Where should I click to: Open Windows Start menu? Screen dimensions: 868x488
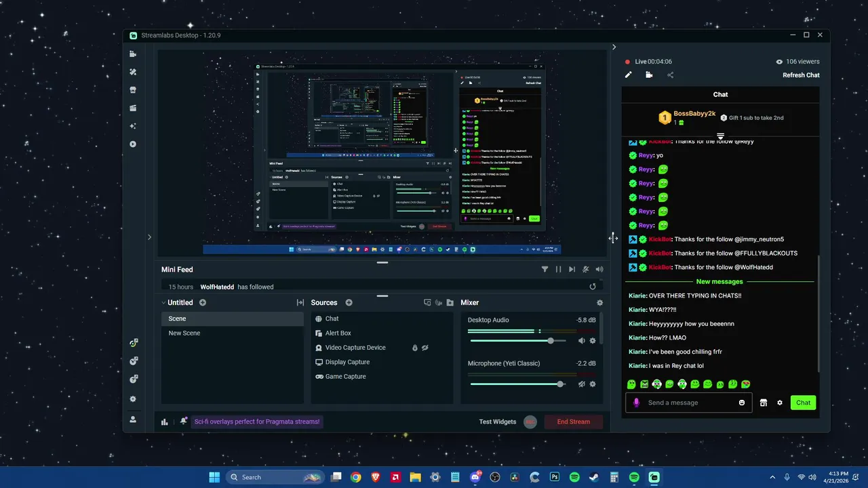point(214,477)
